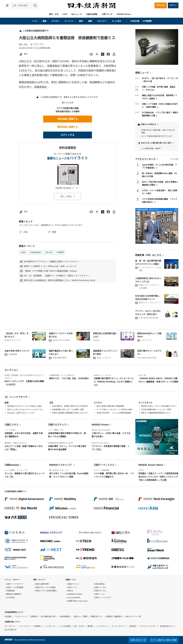The image size is (183, 644).
Task: Open 日経転職版 logo link
Action: pos(15,533)
